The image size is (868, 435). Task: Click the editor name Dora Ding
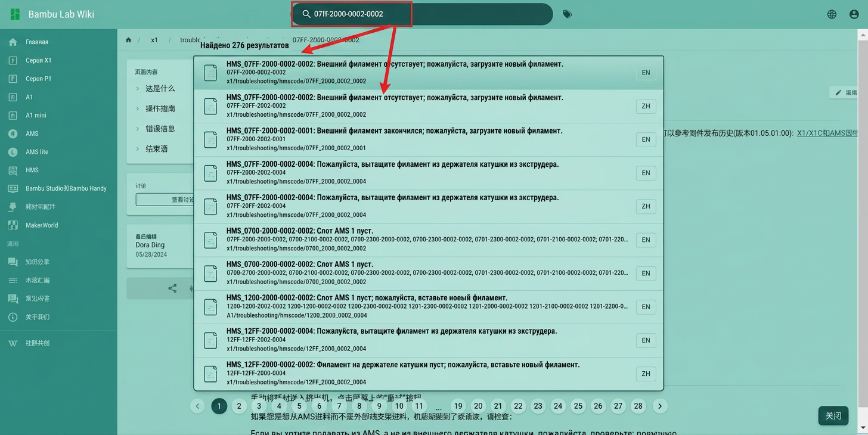pyautogui.click(x=150, y=245)
